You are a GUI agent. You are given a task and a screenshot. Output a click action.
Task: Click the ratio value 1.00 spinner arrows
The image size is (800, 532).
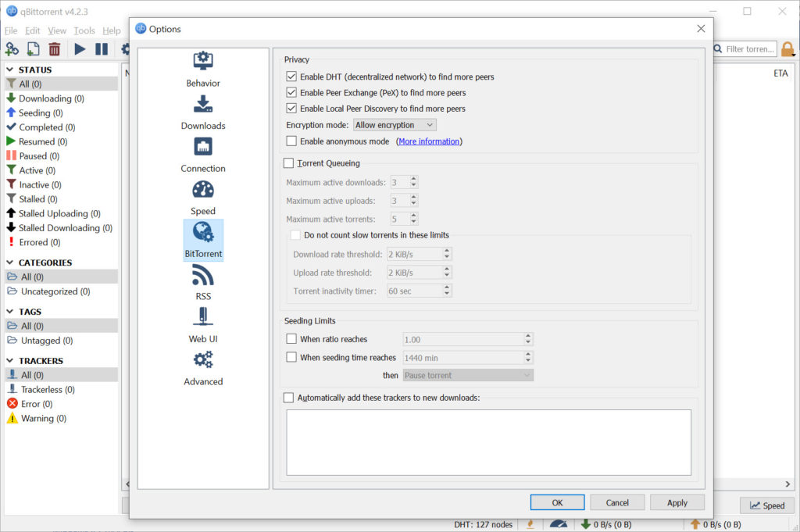528,339
